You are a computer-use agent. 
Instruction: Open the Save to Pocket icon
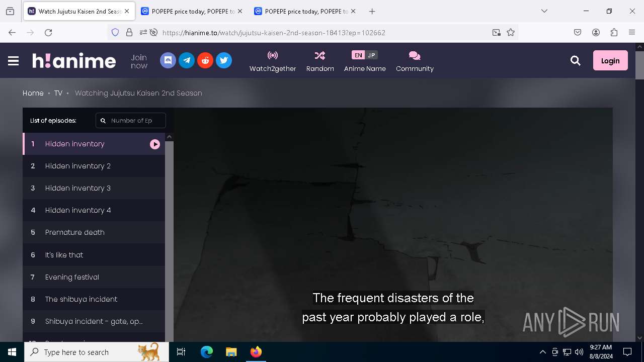click(x=578, y=32)
